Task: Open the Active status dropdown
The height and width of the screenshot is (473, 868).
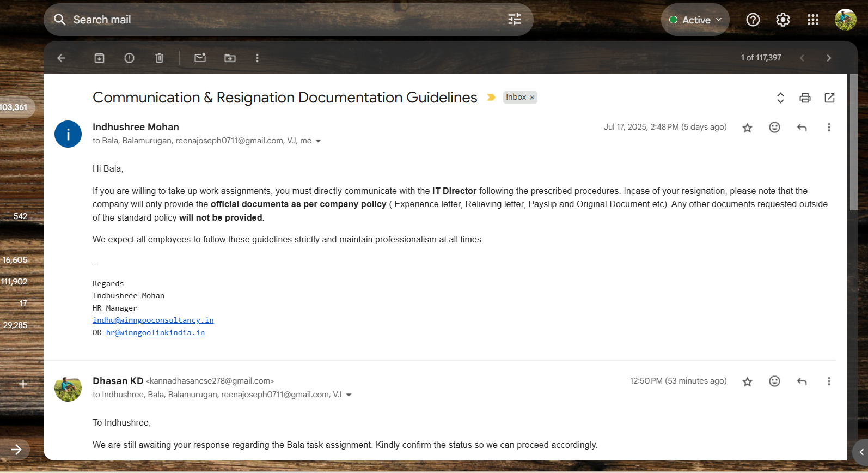Action: (695, 20)
